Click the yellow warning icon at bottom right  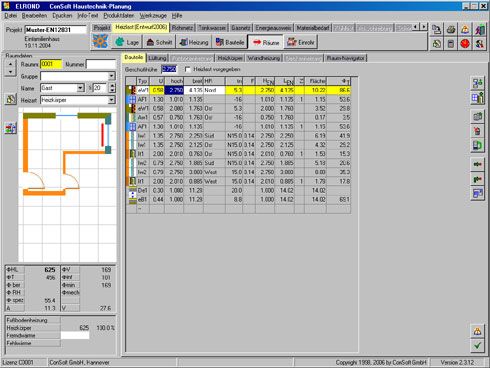pos(477,331)
